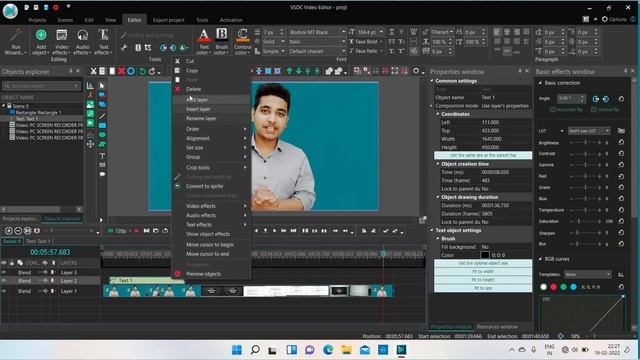
Task: Select the split scissors tool in Tools
Action: click(124, 48)
